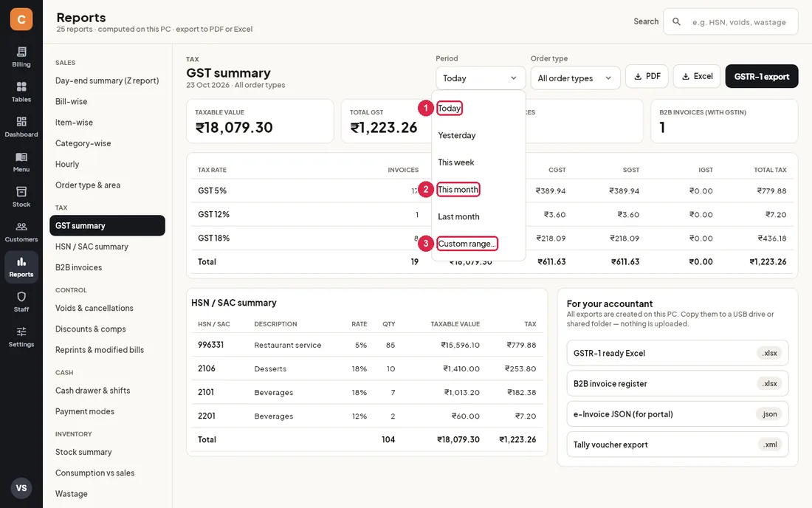Open Voids & cancellations report

pos(107,308)
